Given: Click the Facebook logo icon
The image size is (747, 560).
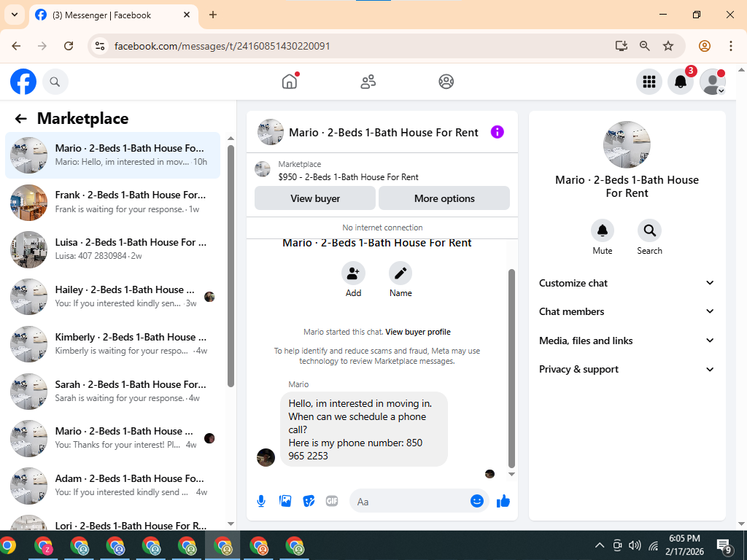Looking at the screenshot, I should pyautogui.click(x=23, y=82).
